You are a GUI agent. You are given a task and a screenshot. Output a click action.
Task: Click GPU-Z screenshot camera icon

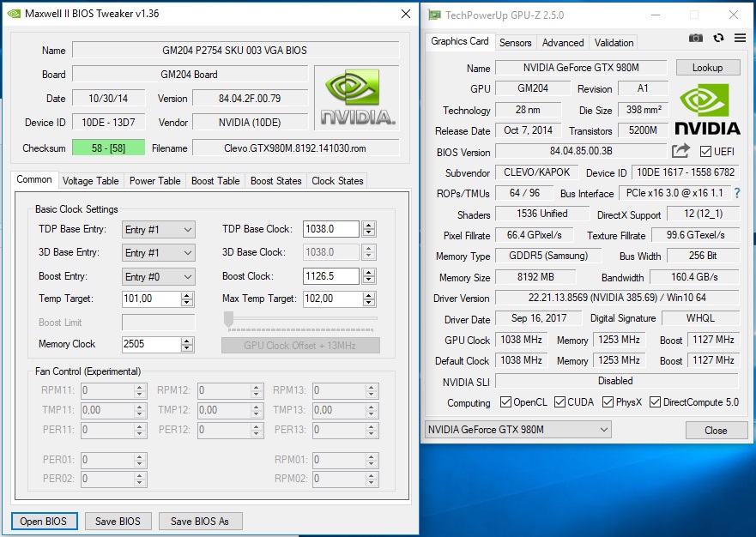click(x=695, y=38)
